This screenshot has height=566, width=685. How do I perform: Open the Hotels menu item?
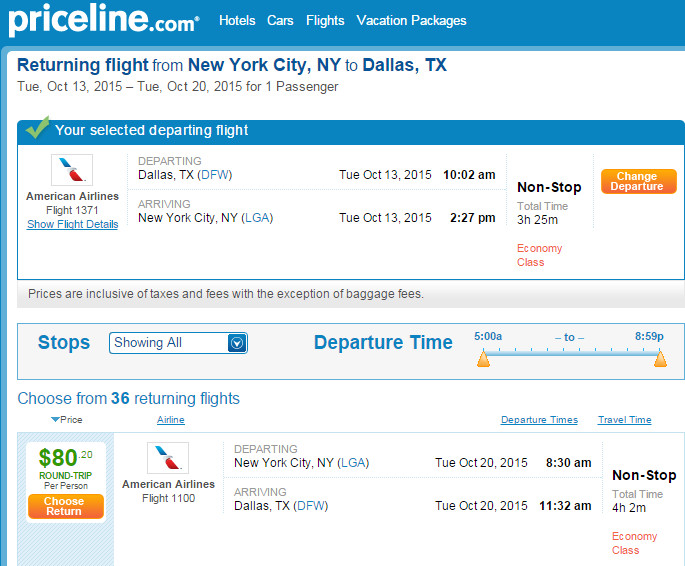pyautogui.click(x=237, y=20)
